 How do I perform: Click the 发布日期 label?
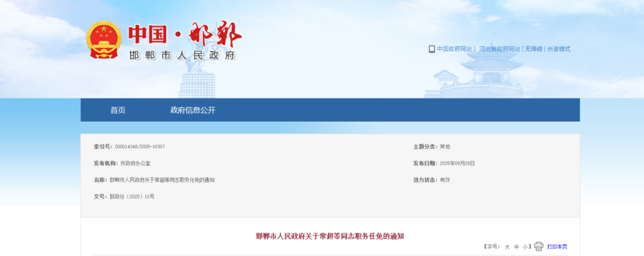pos(426,163)
